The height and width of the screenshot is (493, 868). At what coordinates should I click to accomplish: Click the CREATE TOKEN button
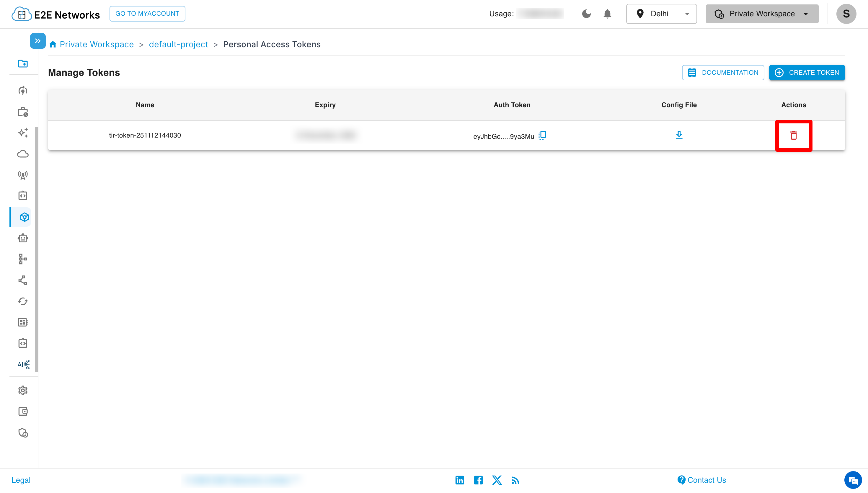coord(807,72)
